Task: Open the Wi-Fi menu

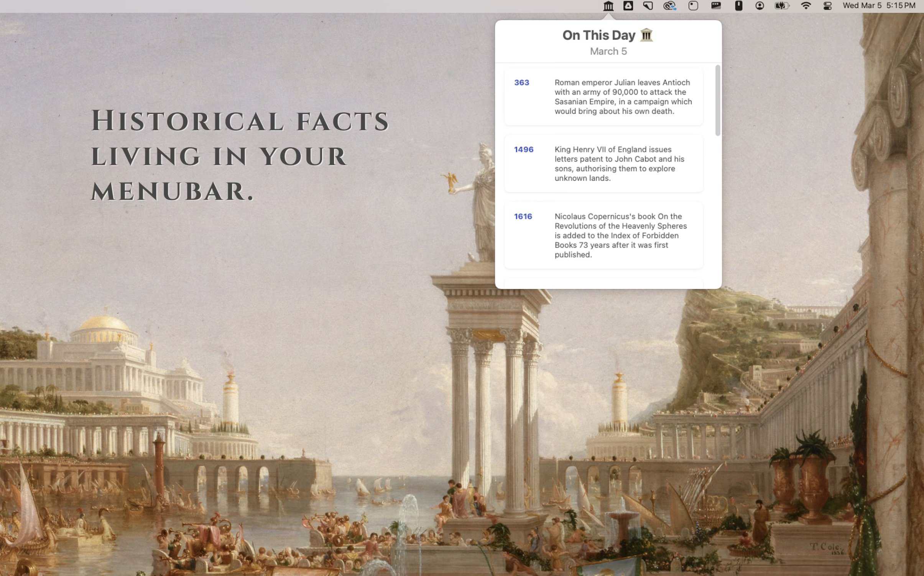Action: (x=806, y=6)
